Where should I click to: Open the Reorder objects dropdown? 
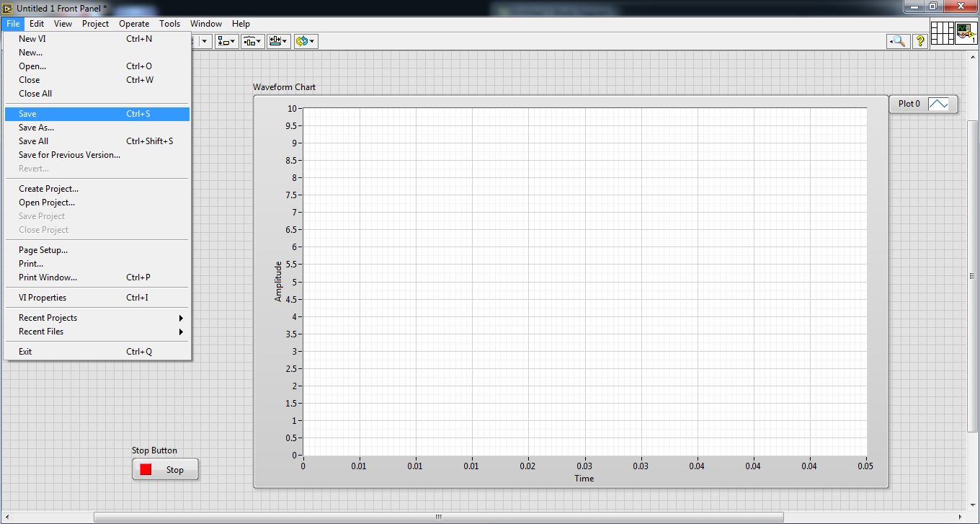(x=306, y=41)
